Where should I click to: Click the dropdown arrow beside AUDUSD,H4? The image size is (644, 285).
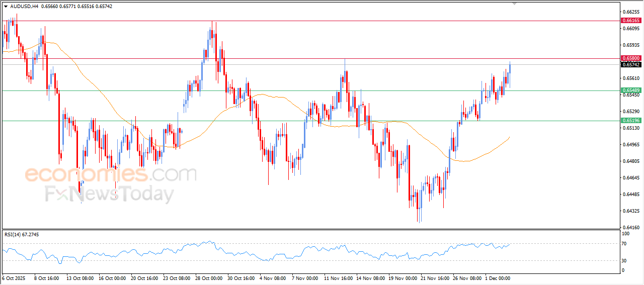[x=6, y=6]
